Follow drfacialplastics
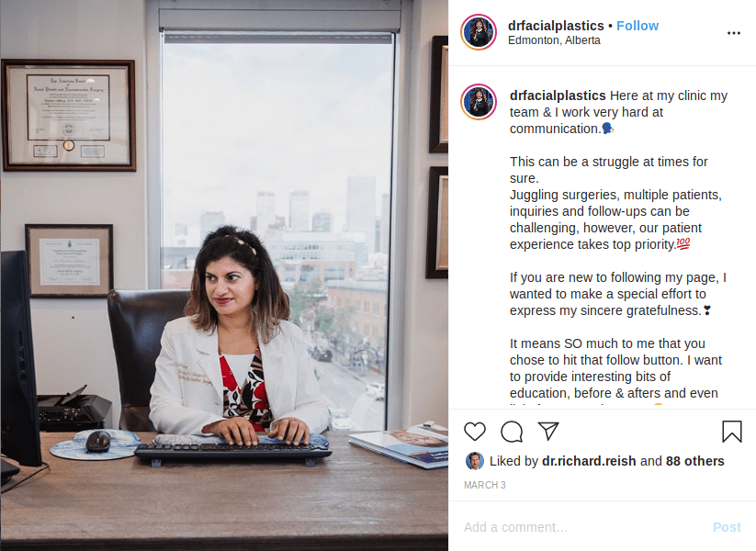The height and width of the screenshot is (551, 756). (x=638, y=26)
